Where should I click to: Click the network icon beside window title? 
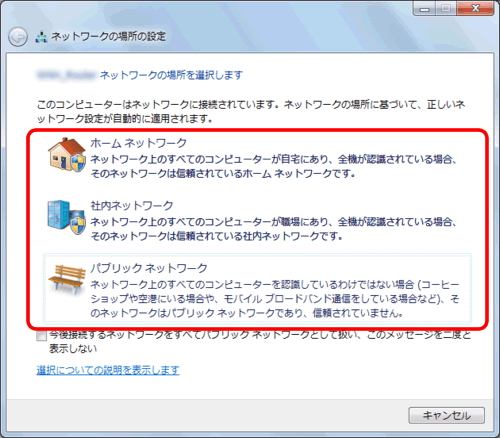click(x=41, y=37)
